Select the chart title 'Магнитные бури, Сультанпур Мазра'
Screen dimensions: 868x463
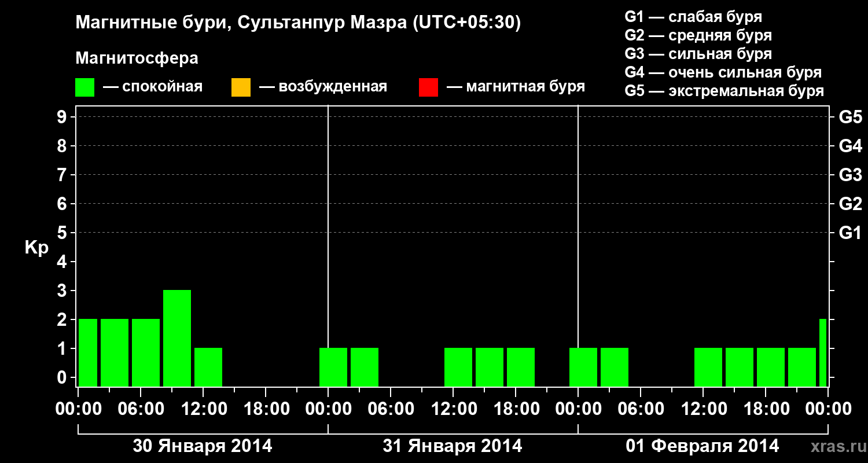(x=240, y=23)
